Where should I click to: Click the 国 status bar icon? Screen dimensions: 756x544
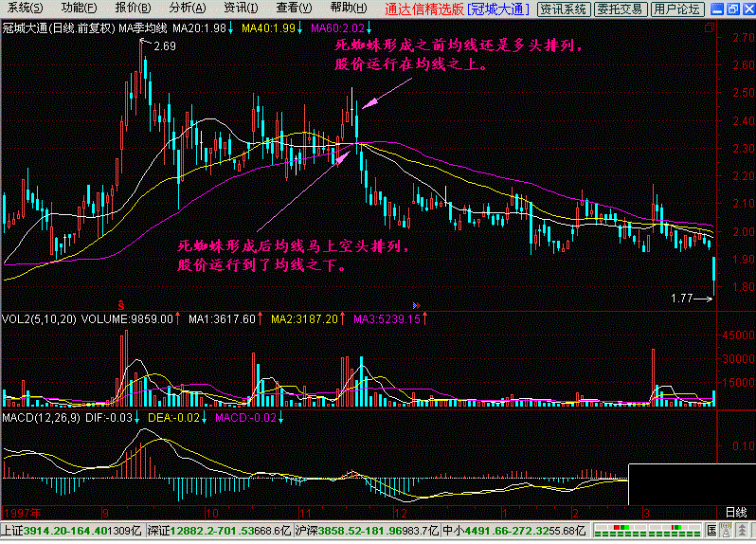(x=711, y=531)
